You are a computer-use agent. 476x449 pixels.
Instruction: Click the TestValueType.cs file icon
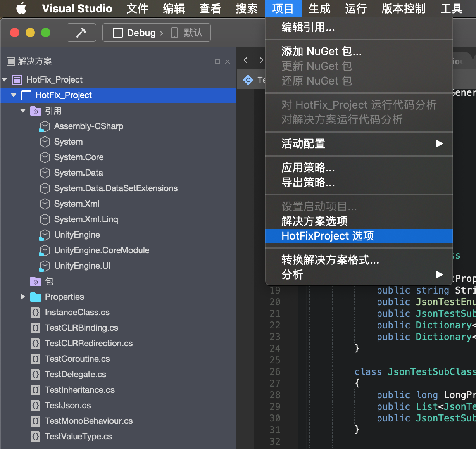[x=36, y=437]
